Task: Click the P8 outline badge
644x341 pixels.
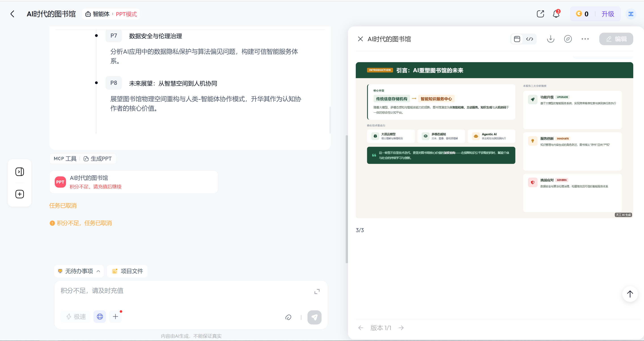Action: [x=114, y=83]
